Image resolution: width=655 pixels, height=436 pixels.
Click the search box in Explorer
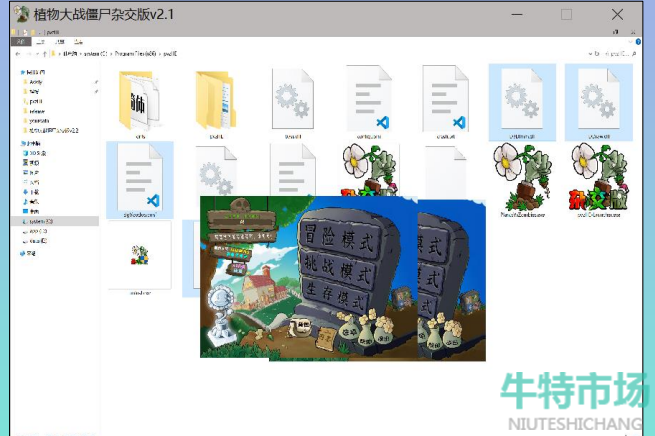click(620, 54)
